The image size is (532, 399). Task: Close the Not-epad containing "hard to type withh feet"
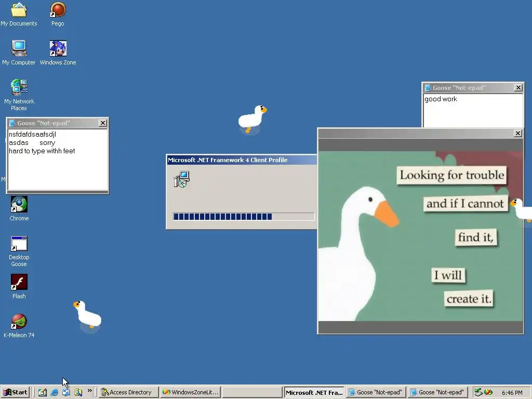click(x=103, y=123)
